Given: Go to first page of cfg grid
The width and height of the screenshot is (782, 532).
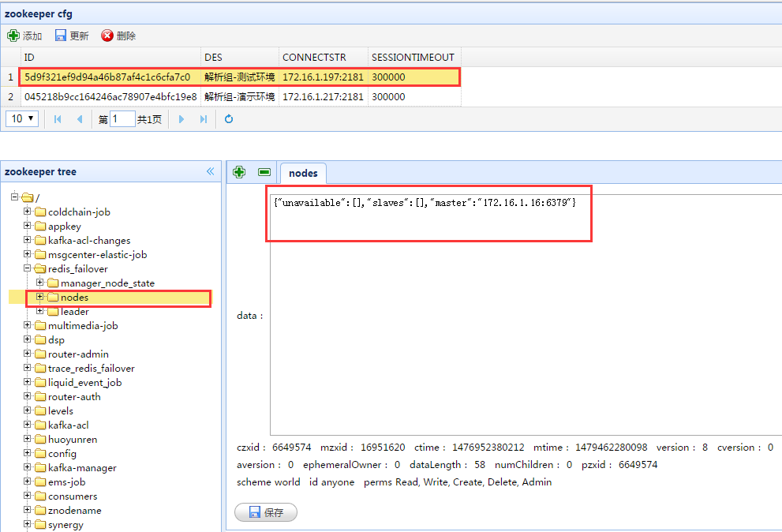Looking at the screenshot, I should click(58, 119).
